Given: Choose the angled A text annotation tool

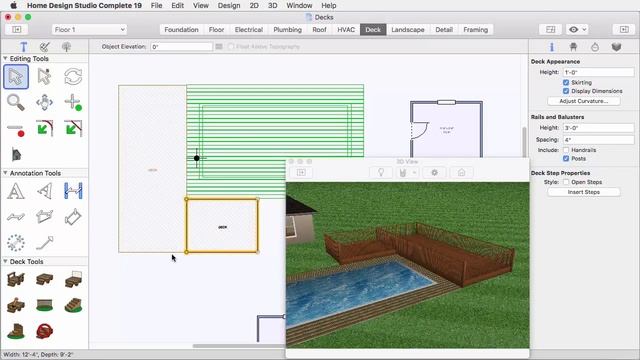Looking at the screenshot, I should pyautogui.click(x=44, y=191).
